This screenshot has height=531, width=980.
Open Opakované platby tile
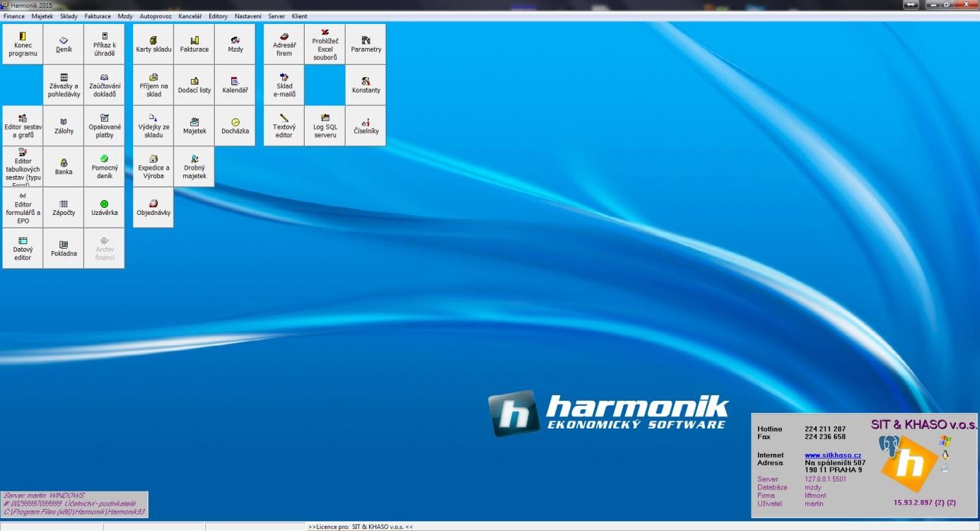(104, 126)
